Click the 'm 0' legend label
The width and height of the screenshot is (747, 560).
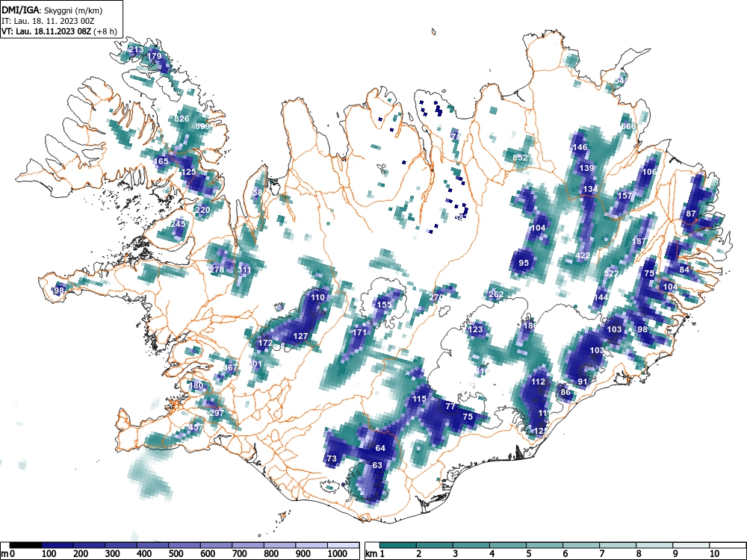[8, 554]
